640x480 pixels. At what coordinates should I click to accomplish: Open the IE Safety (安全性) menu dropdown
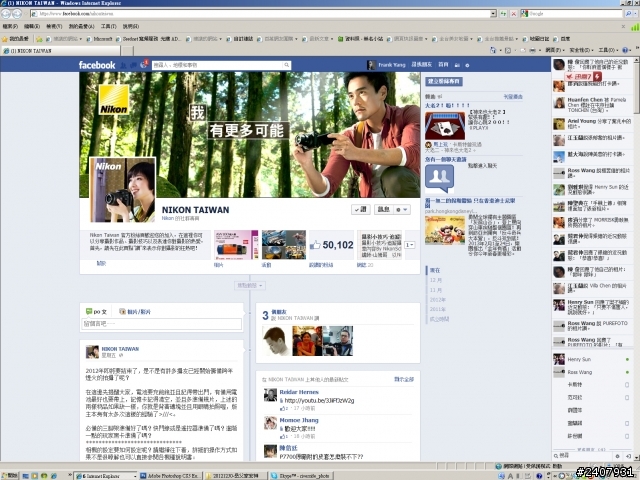click(581, 50)
